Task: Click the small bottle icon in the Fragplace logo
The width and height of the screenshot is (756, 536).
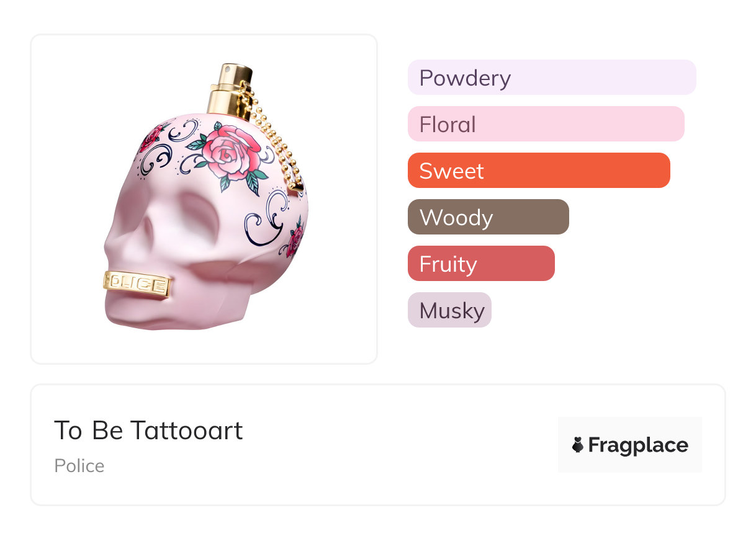Action: tap(578, 445)
